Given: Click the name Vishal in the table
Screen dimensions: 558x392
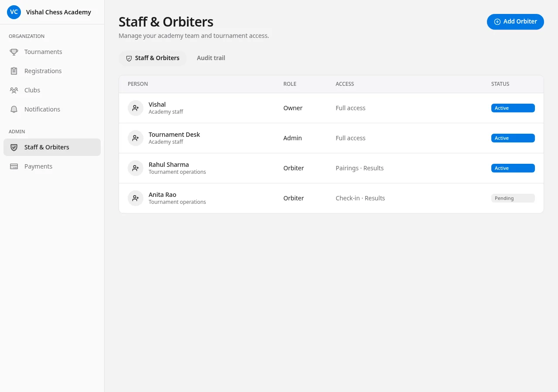Looking at the screenshot, I should 157,105.
